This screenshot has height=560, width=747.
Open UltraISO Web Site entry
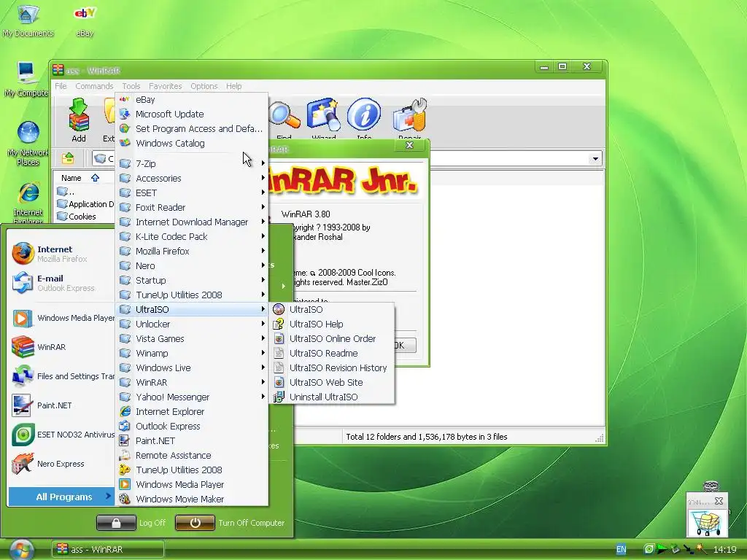tap(332, 382)
